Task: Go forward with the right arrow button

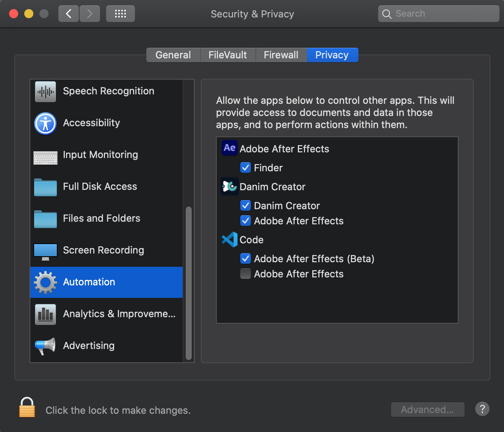Action: 90,14
